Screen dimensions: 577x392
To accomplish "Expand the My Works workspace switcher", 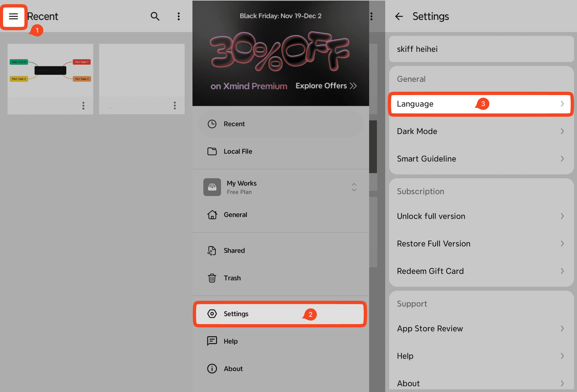I will click(354, 187).
